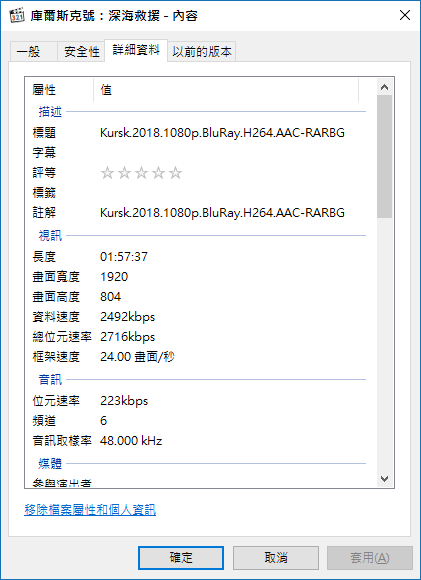Set the 評等 rating to two stars
The image size is (421, 580).
click(124, 173)
